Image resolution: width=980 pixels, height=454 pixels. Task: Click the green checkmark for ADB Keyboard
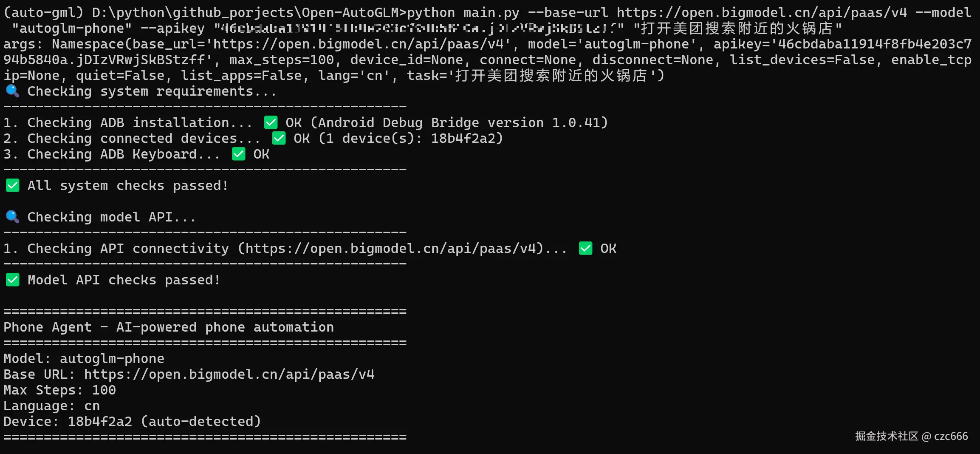[238, 154]
